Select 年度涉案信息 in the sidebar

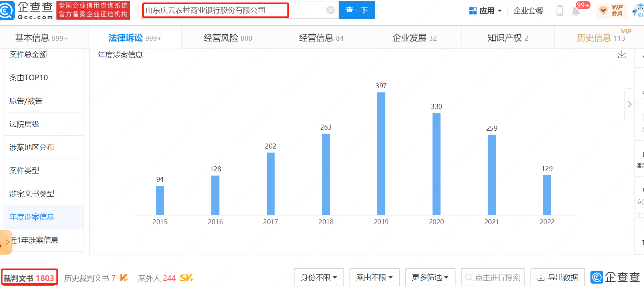tap(44, 217)
